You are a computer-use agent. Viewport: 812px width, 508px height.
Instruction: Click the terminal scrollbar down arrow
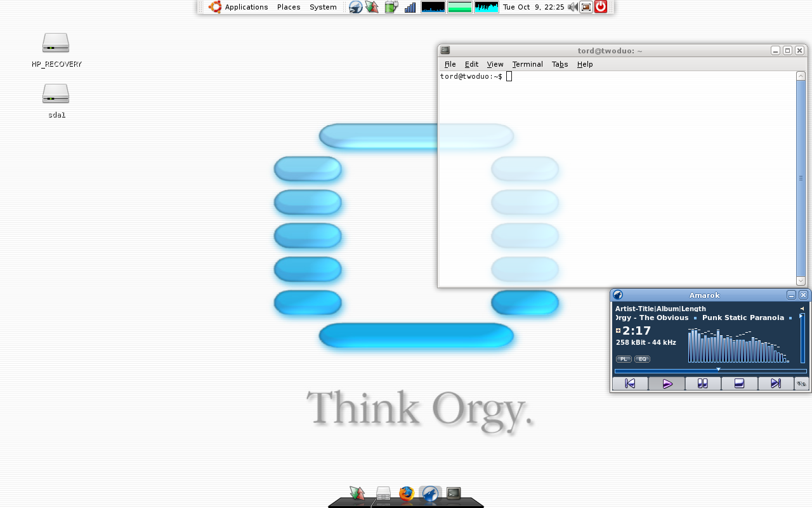pyautogui.click(x=801, y=281)
